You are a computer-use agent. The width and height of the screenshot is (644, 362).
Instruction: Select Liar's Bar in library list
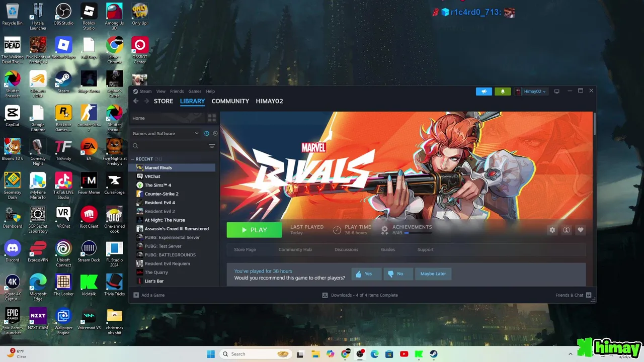173,281
